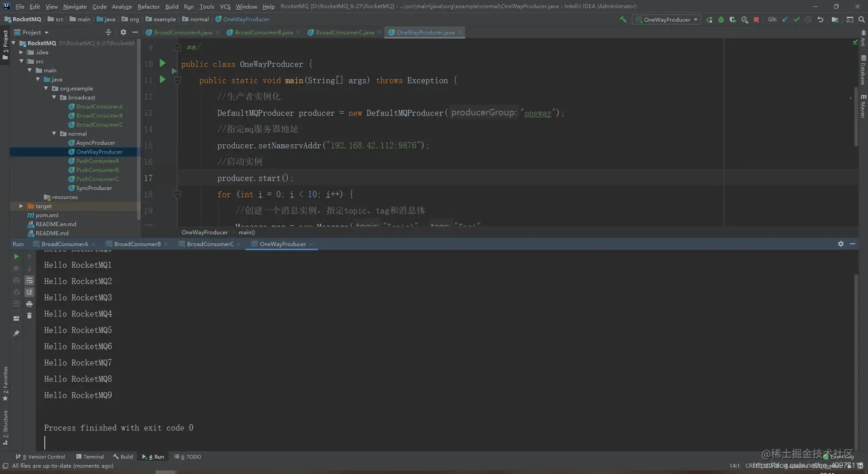The width and height of the screenshot is (868, 474).
Task: Open the Version Control tool window
Action: point(40,457)
